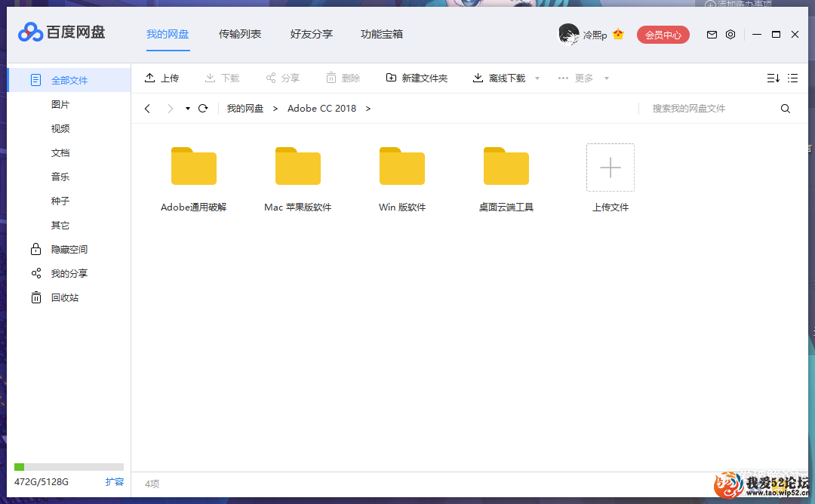Select the Adobe通用破解 folder
The width and height of the screenshot is (815, 504).
pos(194,178)
